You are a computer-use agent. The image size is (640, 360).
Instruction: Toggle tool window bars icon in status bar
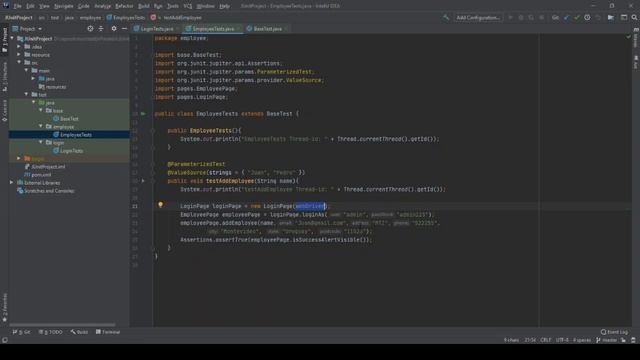pos(4,340)
